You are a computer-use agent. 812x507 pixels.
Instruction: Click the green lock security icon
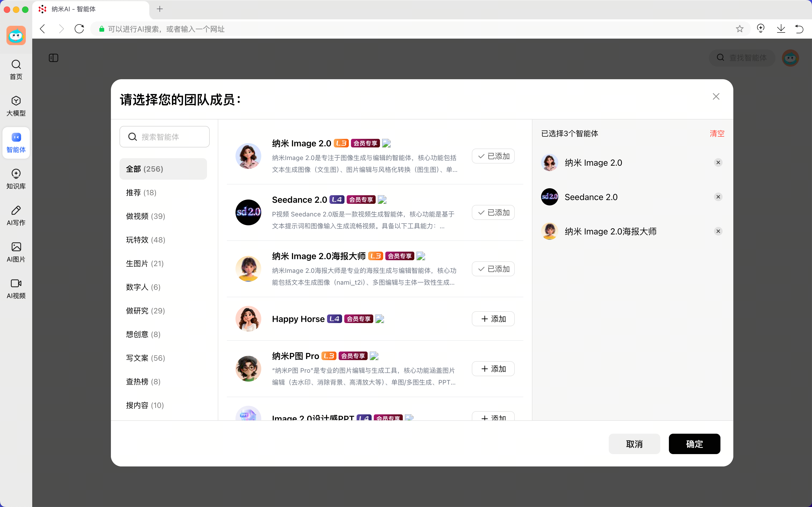[102, 29]
